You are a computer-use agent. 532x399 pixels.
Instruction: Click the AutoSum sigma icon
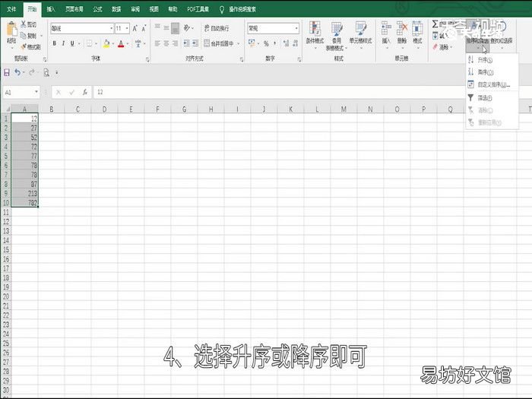(x=435, y=24)
